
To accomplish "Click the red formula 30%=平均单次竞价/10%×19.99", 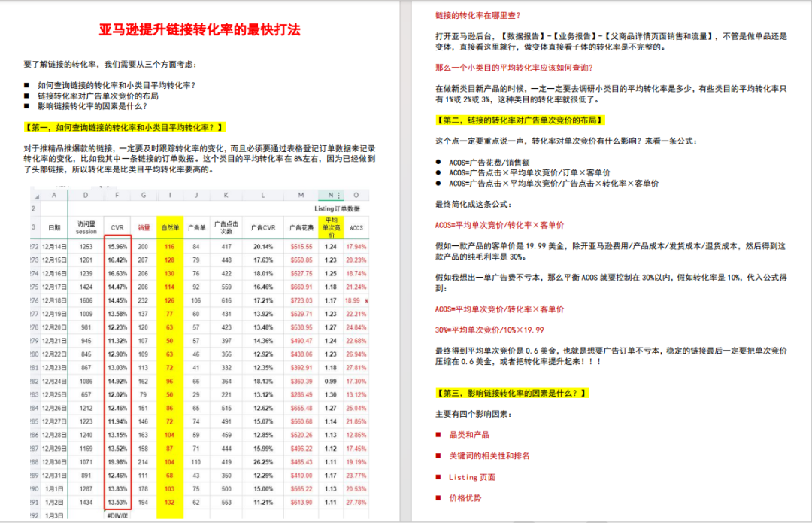I will (x=489, y=330).
